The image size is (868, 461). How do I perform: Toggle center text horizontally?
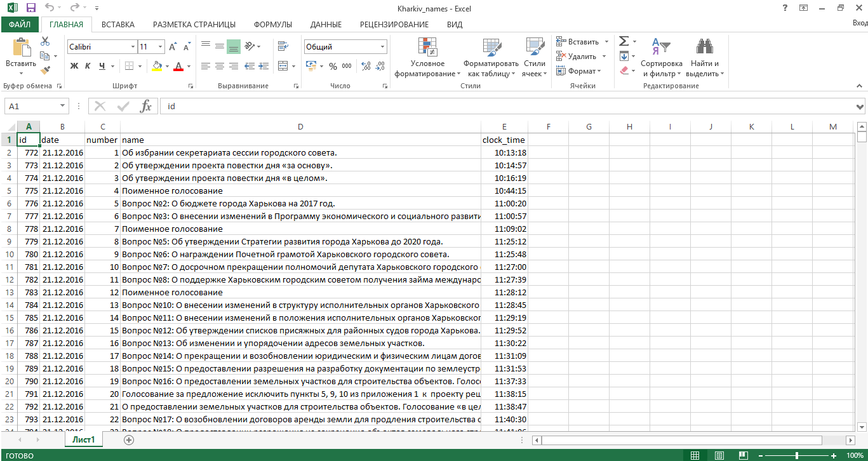(x=219, y=66)
